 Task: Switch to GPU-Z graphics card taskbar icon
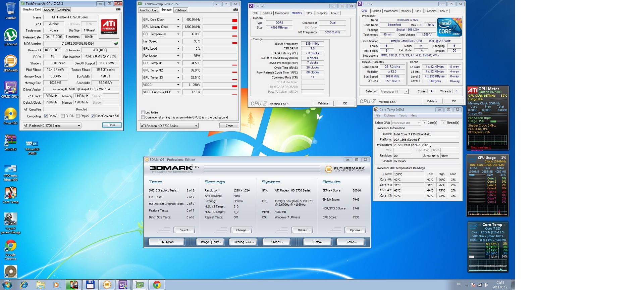point(140,285)
